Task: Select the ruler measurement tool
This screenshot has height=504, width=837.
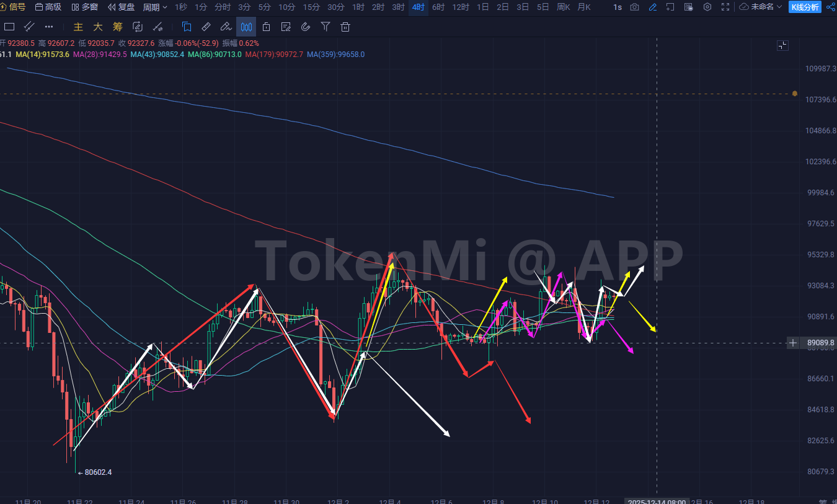Action: pyautogui.click(x=206, y=27)
